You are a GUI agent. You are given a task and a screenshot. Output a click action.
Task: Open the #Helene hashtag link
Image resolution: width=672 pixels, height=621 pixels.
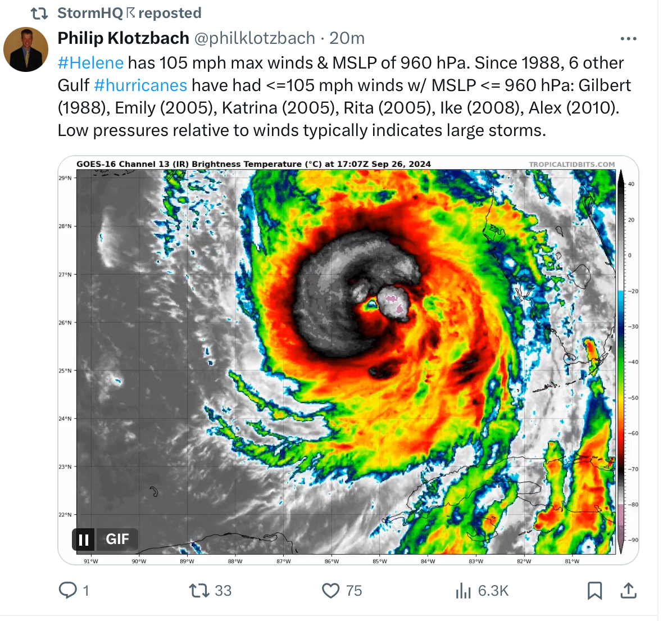tap(91, 62)
